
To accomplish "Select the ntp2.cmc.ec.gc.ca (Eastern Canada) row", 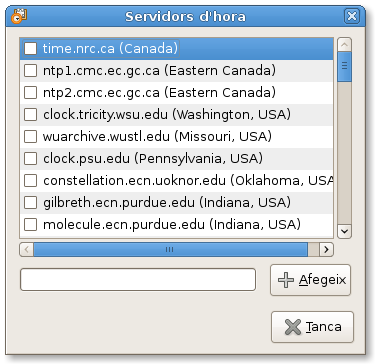I will point(177,93).
